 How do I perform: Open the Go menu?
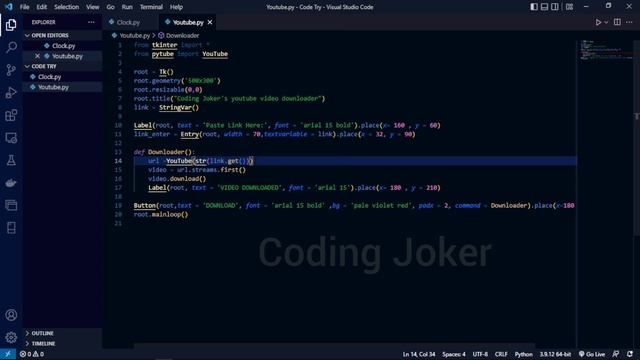coord(110,7)
